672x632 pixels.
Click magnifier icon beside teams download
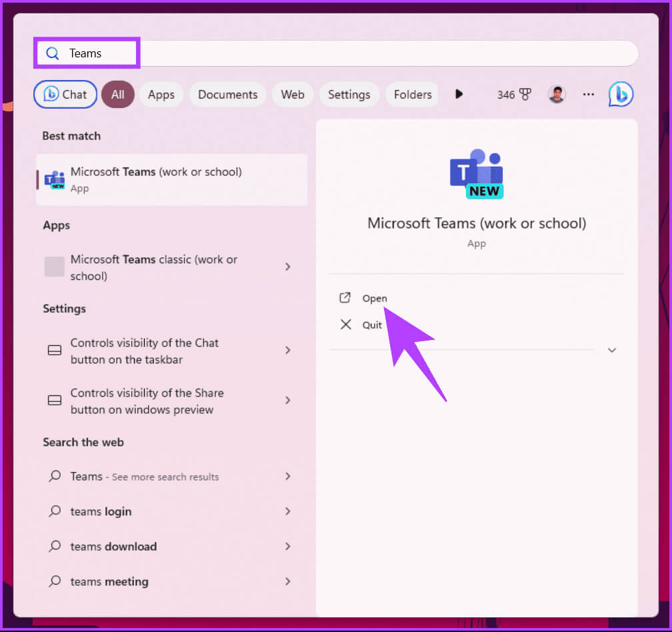[55, 546]
